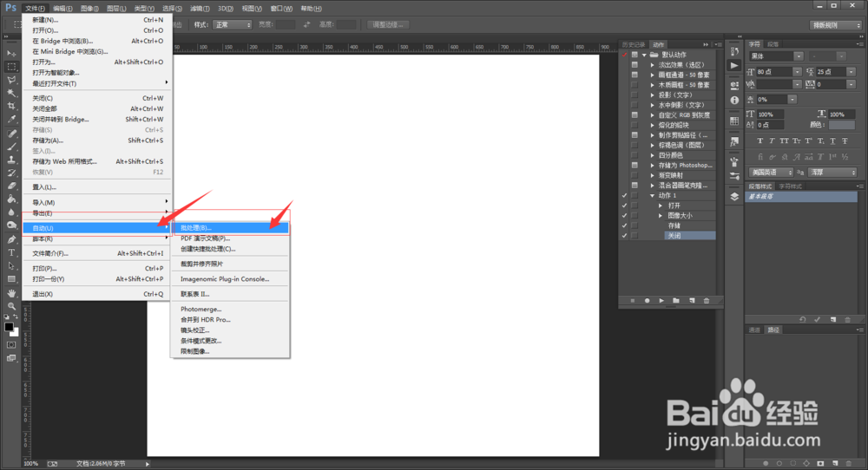Choose 存储为(A)... menu entry
Screen dimensions: 868x470
click(97, 140)
